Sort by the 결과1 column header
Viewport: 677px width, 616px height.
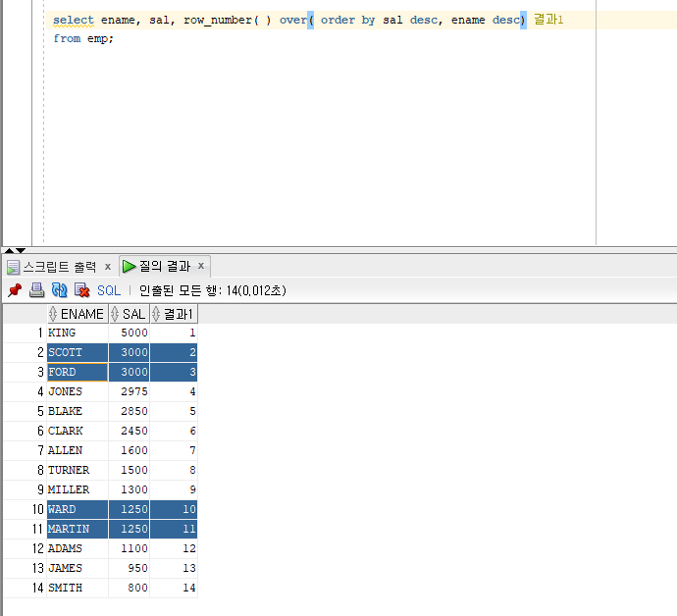(174, 314)
